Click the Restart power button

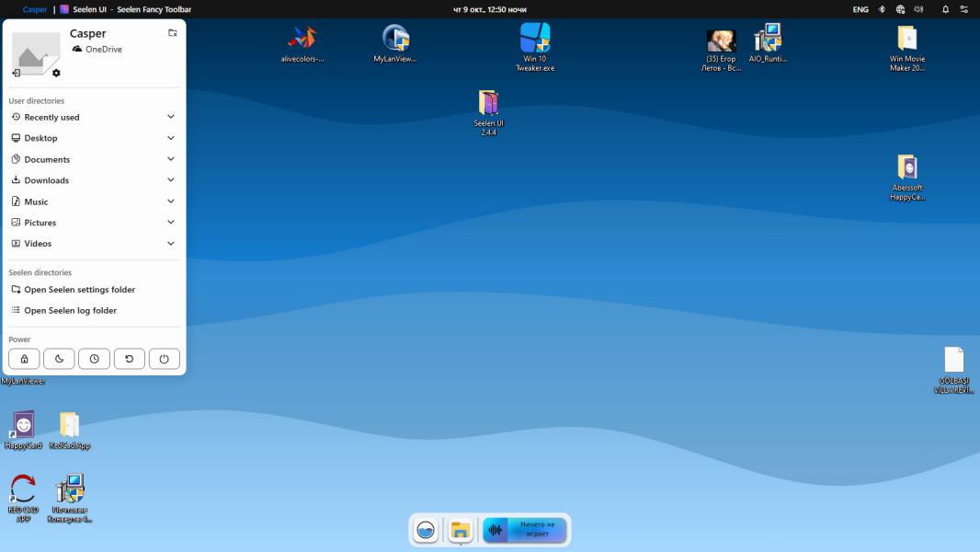129,359
